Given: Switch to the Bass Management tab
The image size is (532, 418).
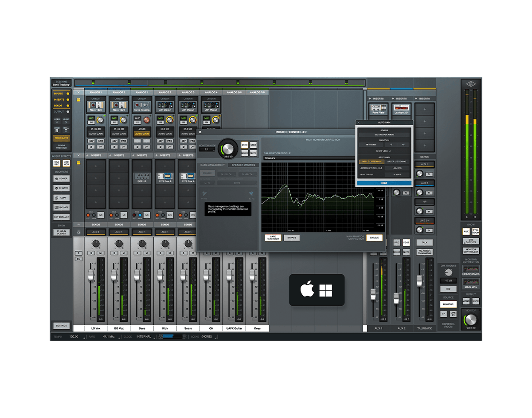Looking at the screenshot, I should [x=213, y=165].
